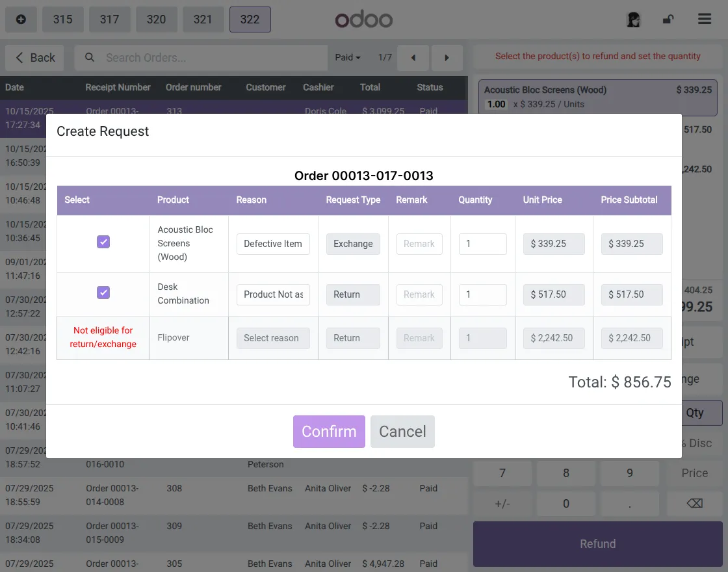Click the decimal point numpad key

(x=630, y=503)
